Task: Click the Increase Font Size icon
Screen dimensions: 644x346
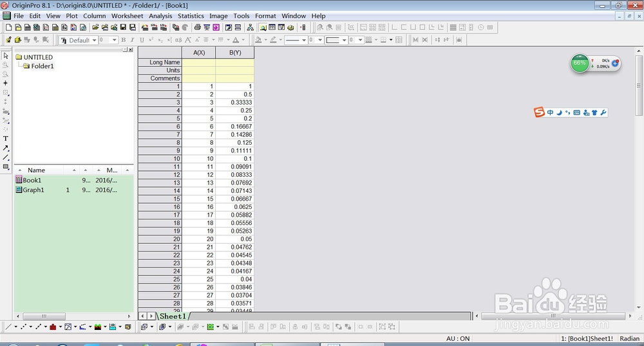Action: (x=187, y=40)
